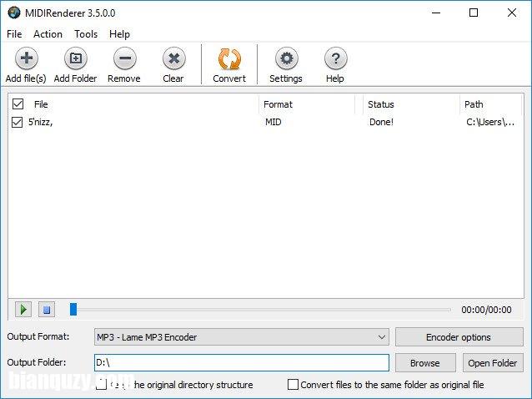532x399 pixels.
Task: Click the MID format cell
Action: [274, 122]
